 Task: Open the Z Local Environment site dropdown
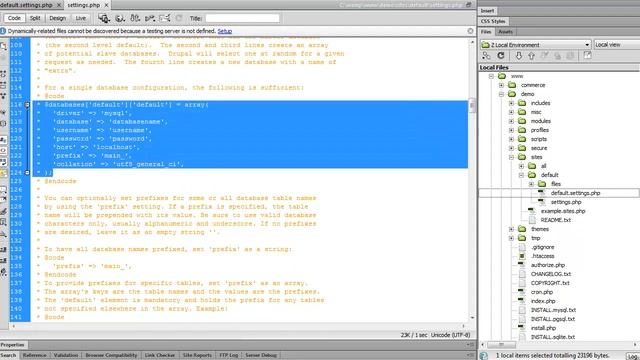coord(536,44)
